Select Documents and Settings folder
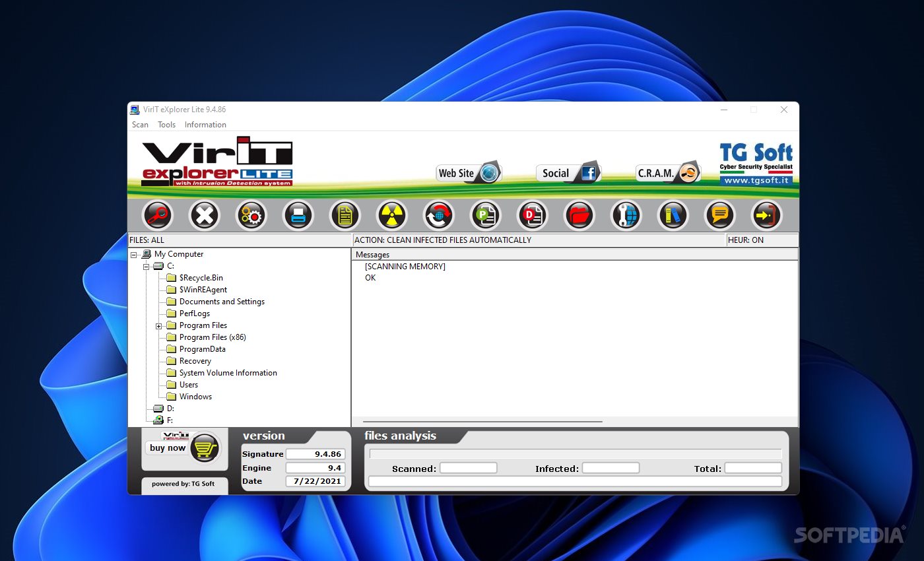The image size is (924, 561). (222, 302)
